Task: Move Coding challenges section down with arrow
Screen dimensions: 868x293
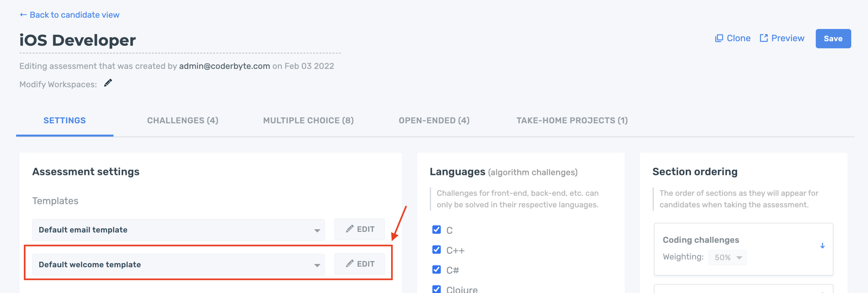Action: point(822,245)
